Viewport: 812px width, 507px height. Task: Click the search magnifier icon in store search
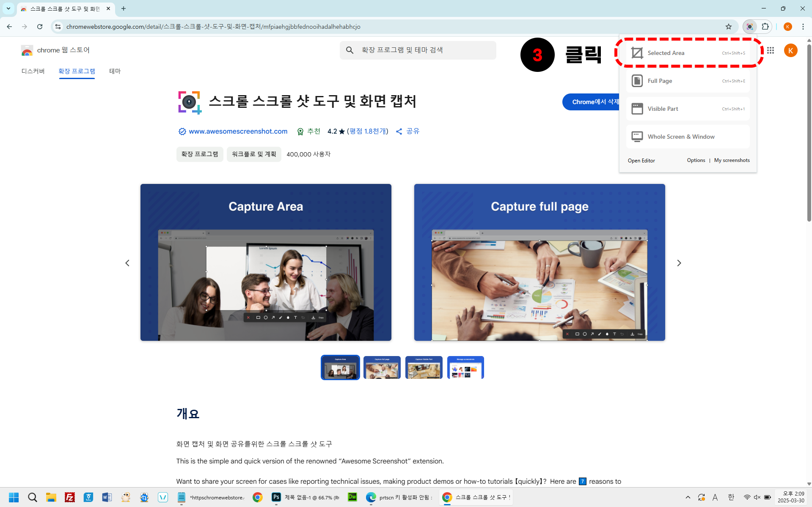point(350,50)
